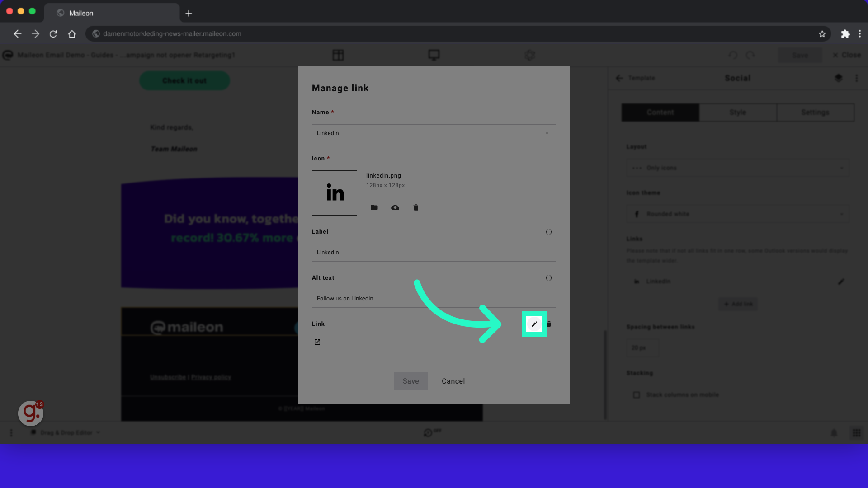Undo the last editor change
Image resolution: width=868 pixels, height=488 pixels.
(x=733, y=55)
